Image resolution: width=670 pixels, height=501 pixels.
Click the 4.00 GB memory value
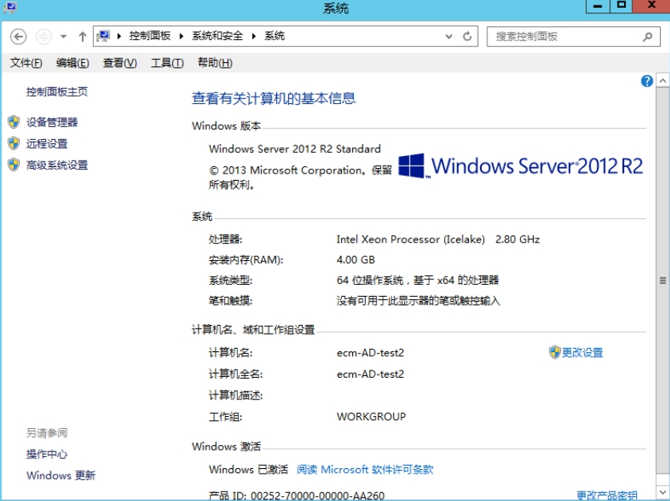(x=356, y=260)
